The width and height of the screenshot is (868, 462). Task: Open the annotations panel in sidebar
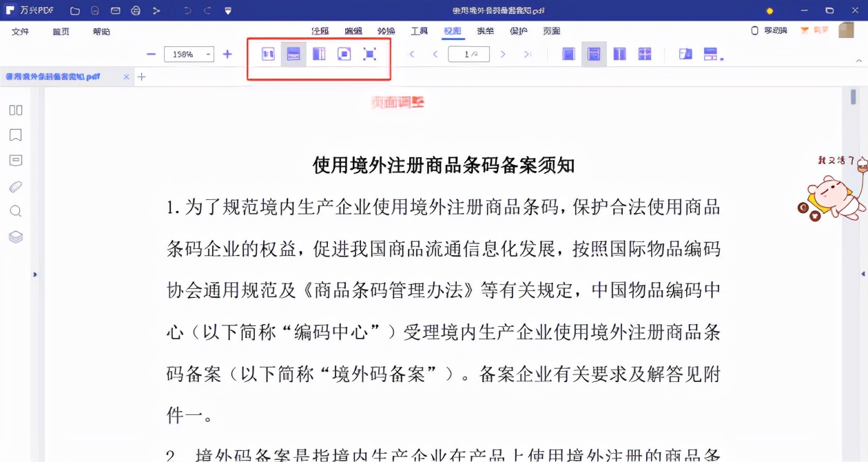15,159
